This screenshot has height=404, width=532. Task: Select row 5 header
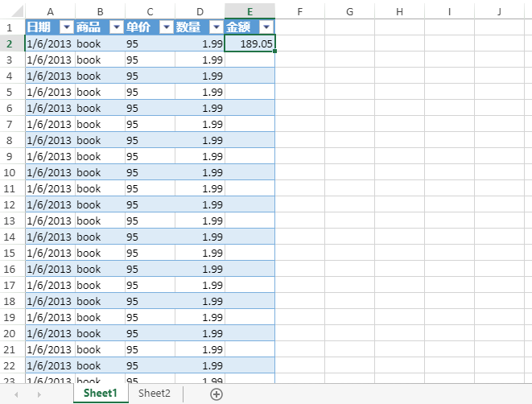[x=9, y=92]
